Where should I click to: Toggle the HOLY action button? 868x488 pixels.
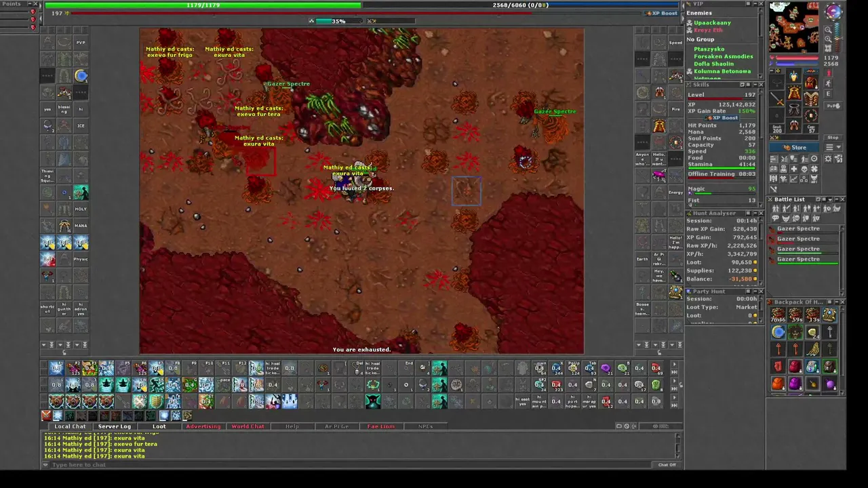[81, 209]
